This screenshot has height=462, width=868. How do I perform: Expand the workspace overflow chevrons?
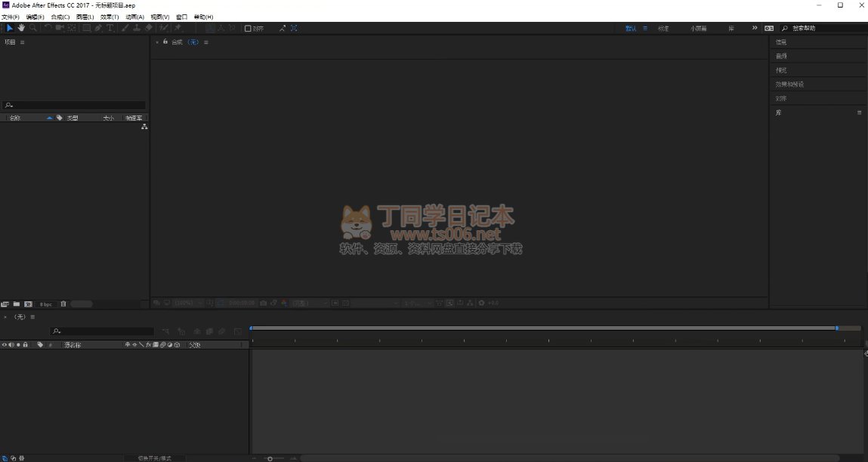coord(754,28)
